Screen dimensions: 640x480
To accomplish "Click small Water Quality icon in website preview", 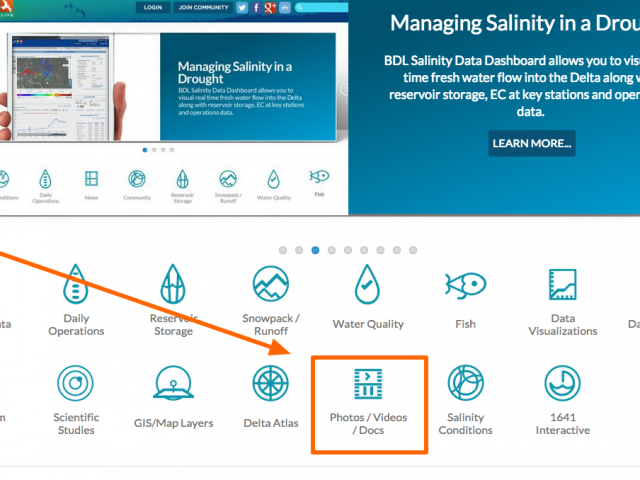I will point(273,179).
